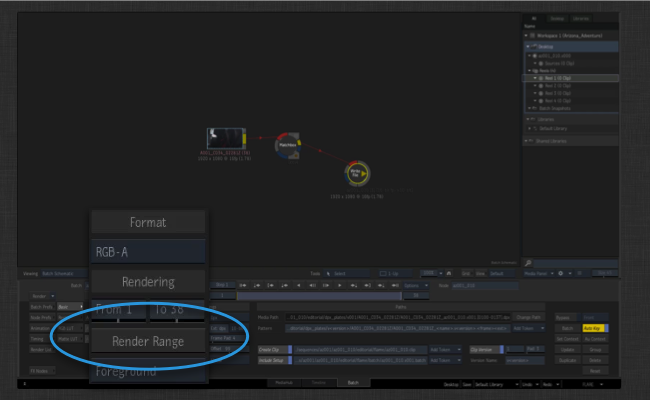The height and width of the screenshot is (400, 650).
Task: Open the Foreground rendering dropdown
Action: [148, 371]
